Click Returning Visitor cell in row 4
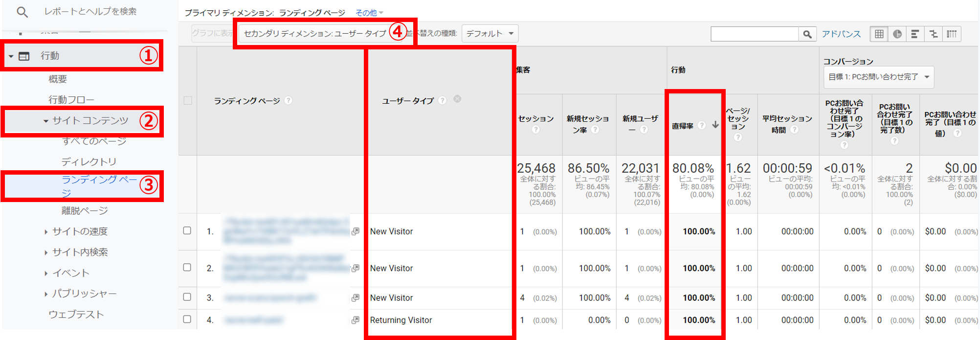The height and width of the screenshot is (340, 980). pyautogui.click(x=401, y=320)
